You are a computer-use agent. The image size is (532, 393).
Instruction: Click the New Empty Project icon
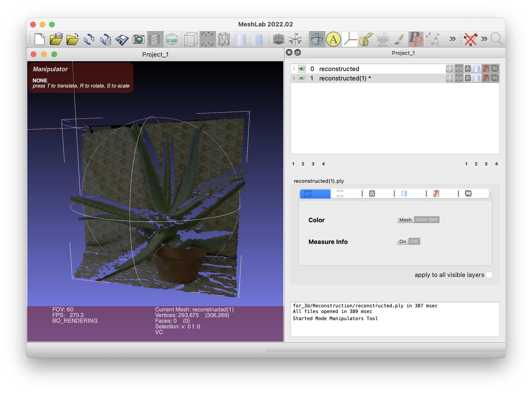[39, 39]
